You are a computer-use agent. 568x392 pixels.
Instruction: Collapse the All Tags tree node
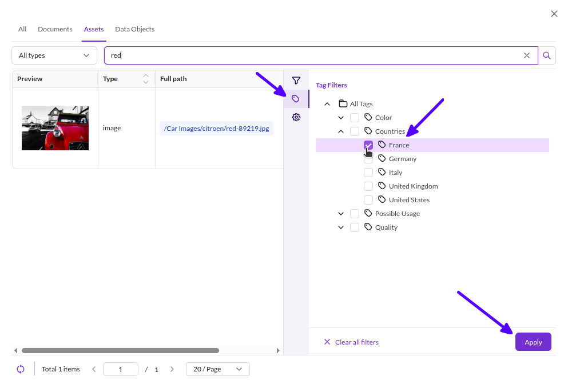point(327,104)
